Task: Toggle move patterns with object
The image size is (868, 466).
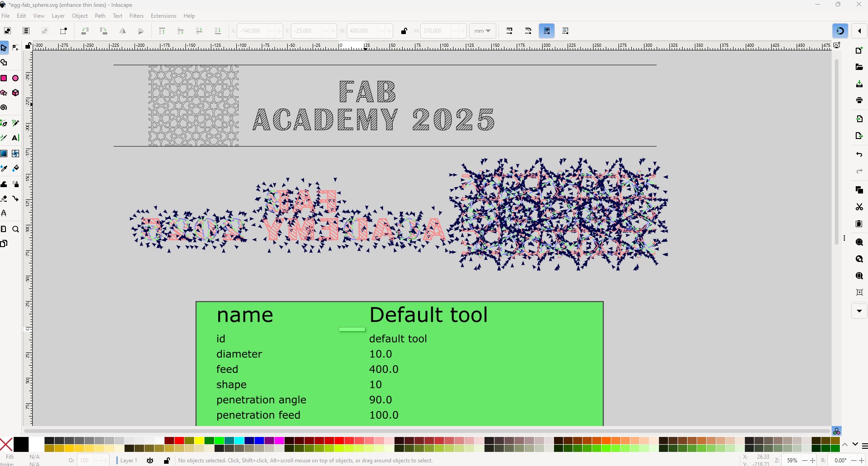Action: (565, 31)
